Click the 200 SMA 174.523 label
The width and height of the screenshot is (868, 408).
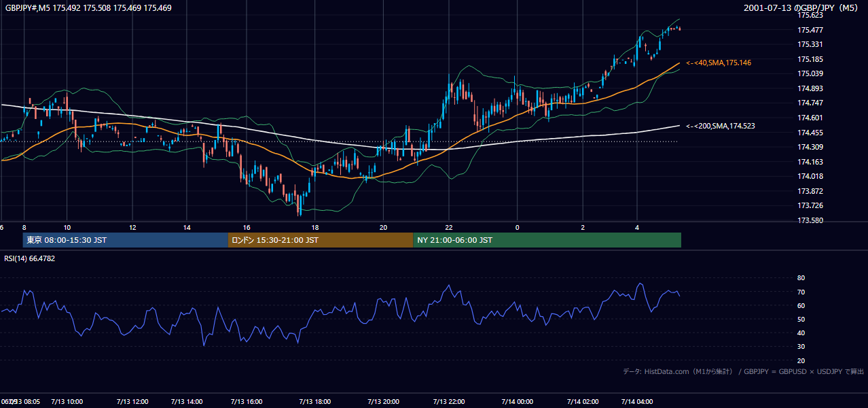click(x=721, y=126)
